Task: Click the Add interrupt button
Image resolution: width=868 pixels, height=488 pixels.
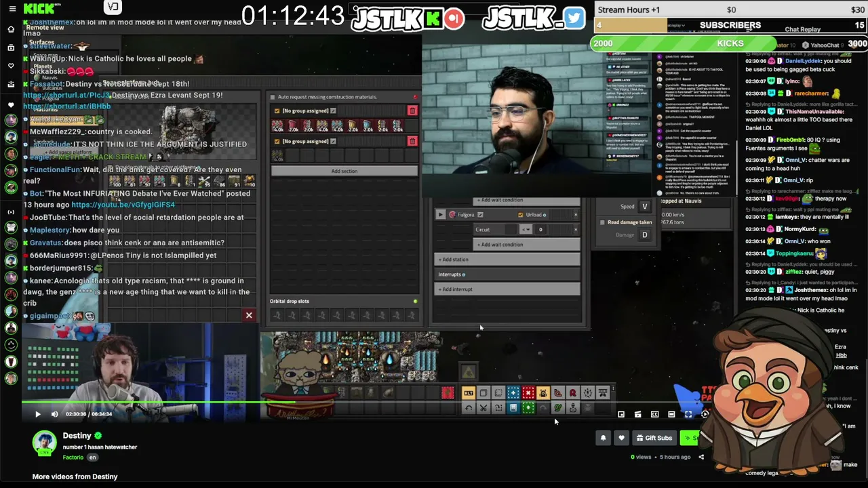Action: [x=507, y=289]
